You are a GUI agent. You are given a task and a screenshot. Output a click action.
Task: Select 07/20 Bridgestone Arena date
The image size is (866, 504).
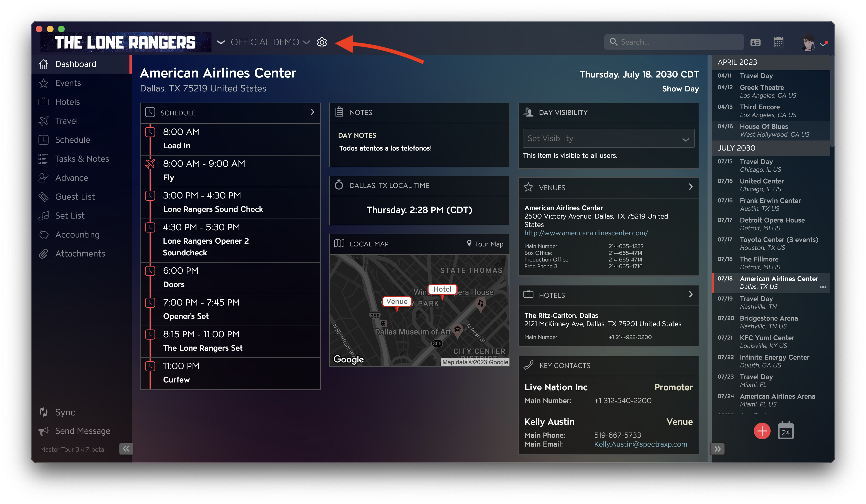[771, 322]
